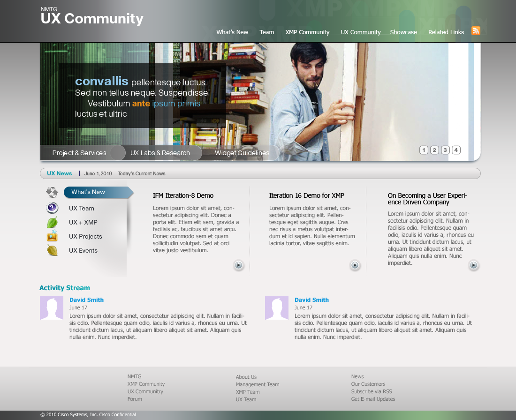Click the purple orb icon beside UX Team
516x420 pixels.
pyautogui.click(x=52, y=208)
